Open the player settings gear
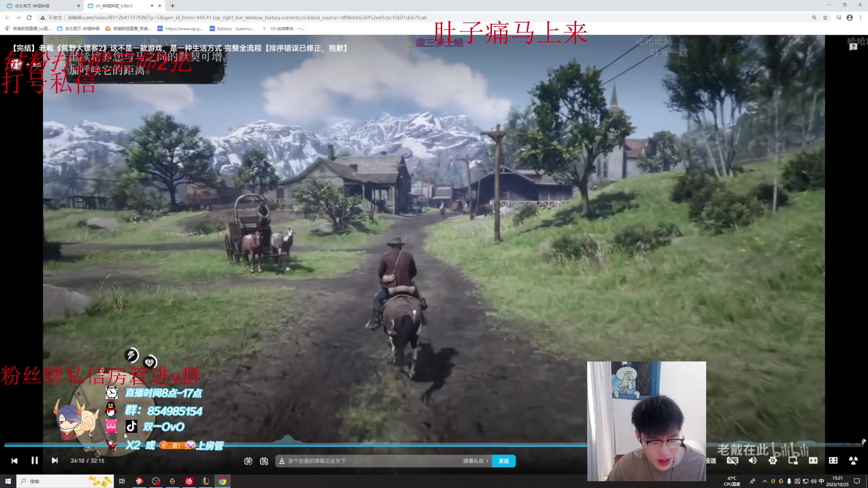The width and height of the screenshot is (868, 488). [773, 460]
